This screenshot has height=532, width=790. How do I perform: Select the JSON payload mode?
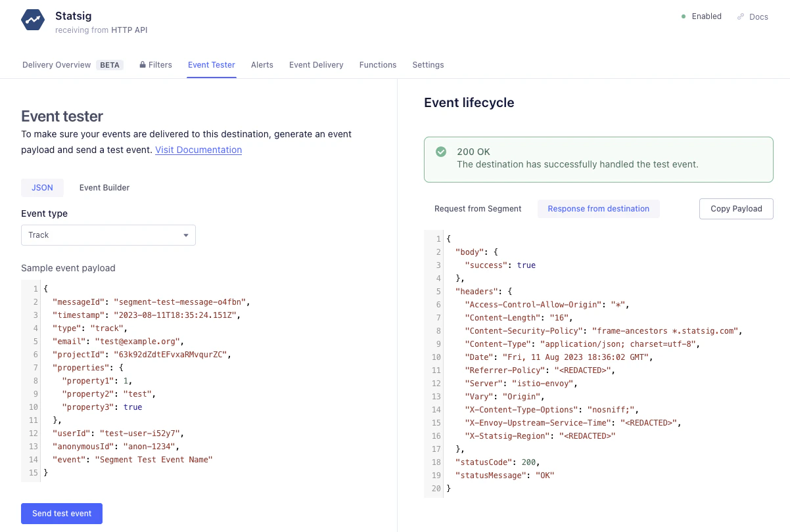42,188
